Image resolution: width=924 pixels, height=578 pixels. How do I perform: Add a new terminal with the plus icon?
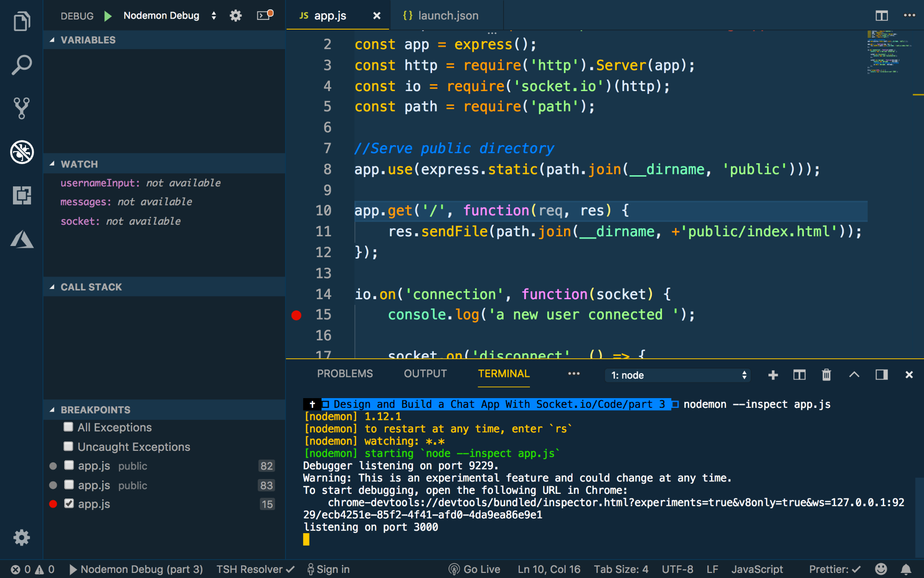tap(773, 375)
